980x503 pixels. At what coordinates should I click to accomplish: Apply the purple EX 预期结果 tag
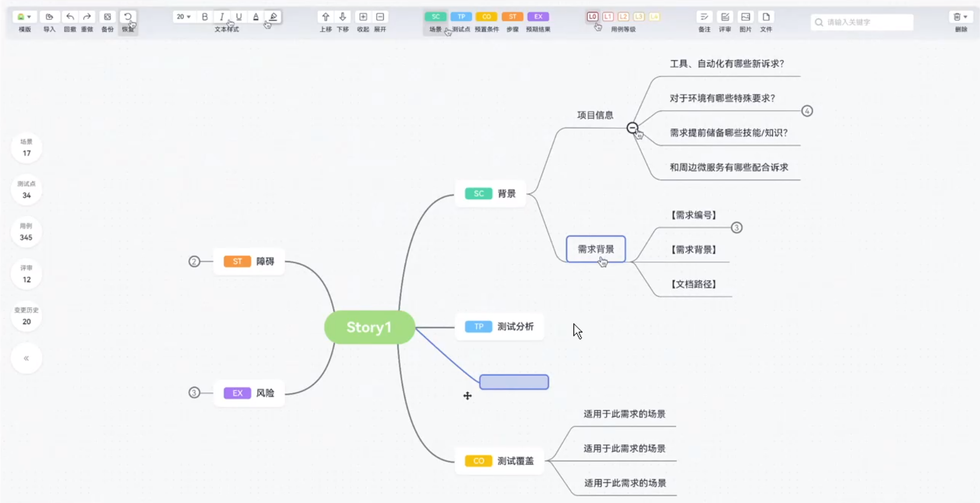[x=538, y=16]
